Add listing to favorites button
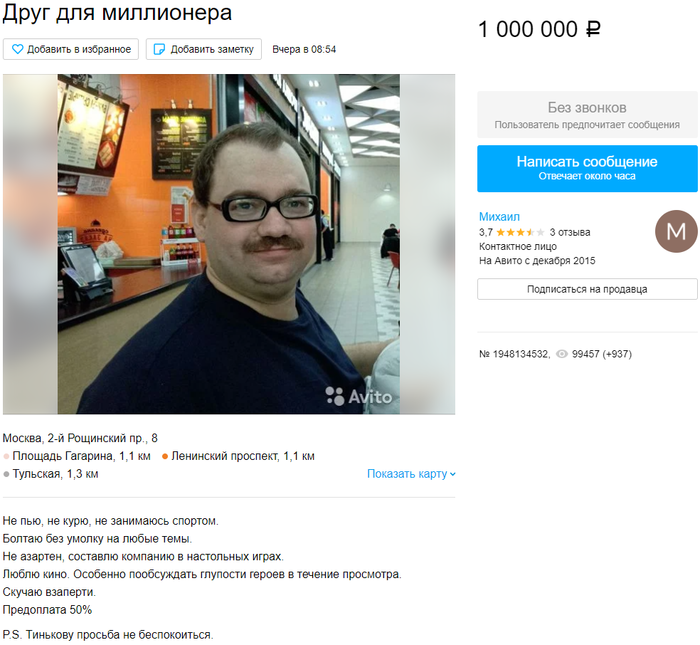Image resolution: width=700 pixels, height=645 pixels. (71, 49)
